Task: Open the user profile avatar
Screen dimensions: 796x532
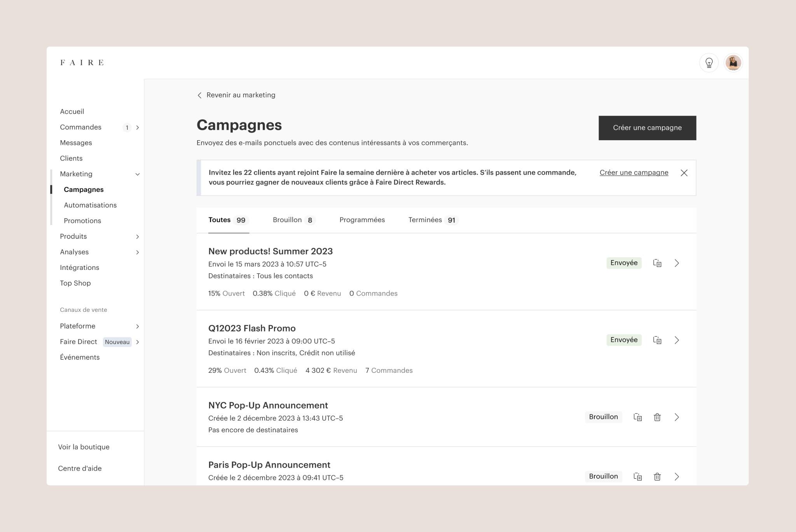Action: (x=733, y=63)
